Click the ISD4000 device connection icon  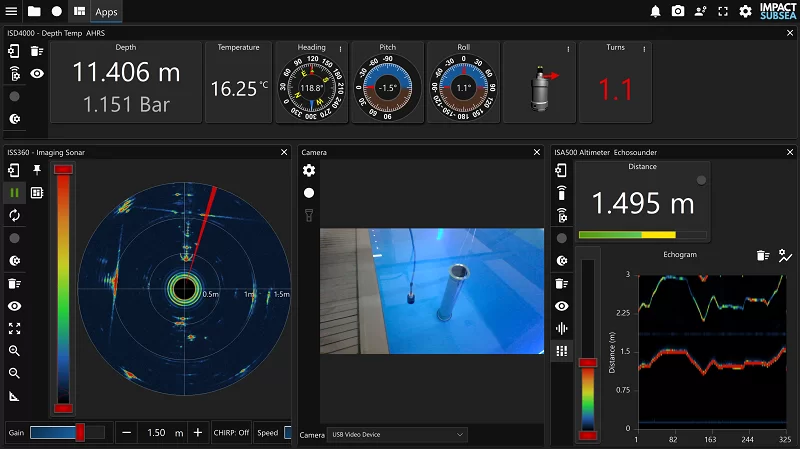(x=14, y=51)
